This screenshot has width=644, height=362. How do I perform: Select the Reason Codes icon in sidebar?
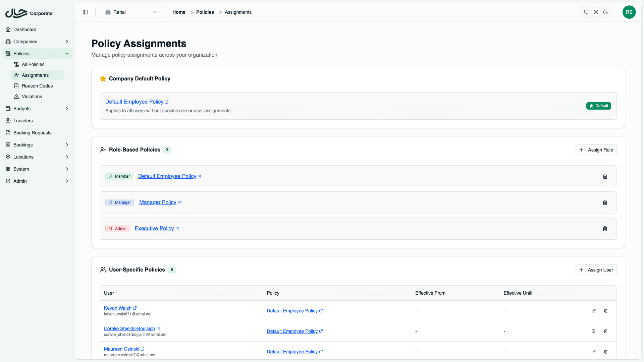coord(16,86)
